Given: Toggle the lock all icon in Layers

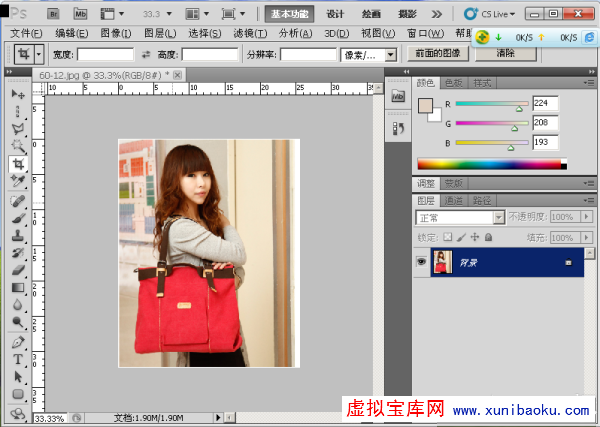Looking at the screenshot, I should [x=489, y=237].
